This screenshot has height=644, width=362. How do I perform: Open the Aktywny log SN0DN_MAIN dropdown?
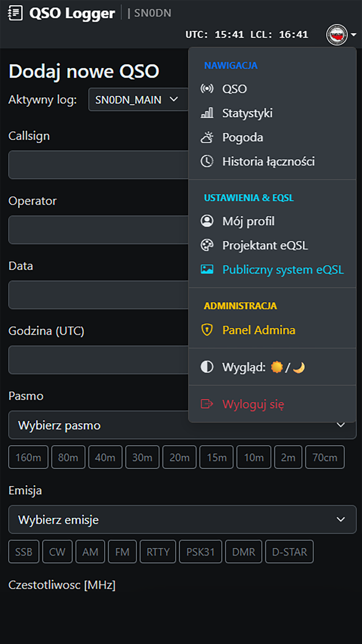pyautogui.click(x=137, y=99)
